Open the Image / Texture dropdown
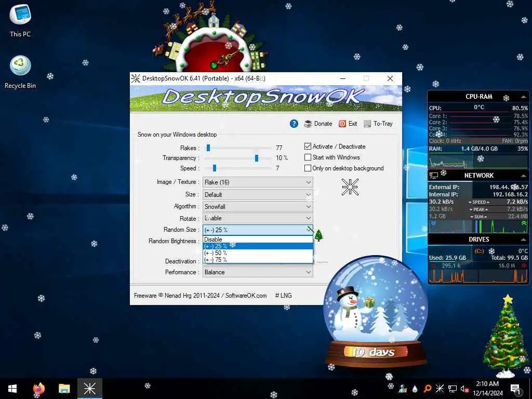532x399 pixels. (258, 182)
